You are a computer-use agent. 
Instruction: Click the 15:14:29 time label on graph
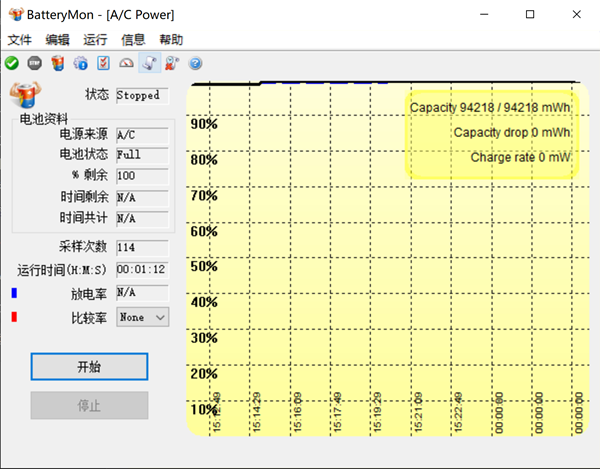coord(257,412)
